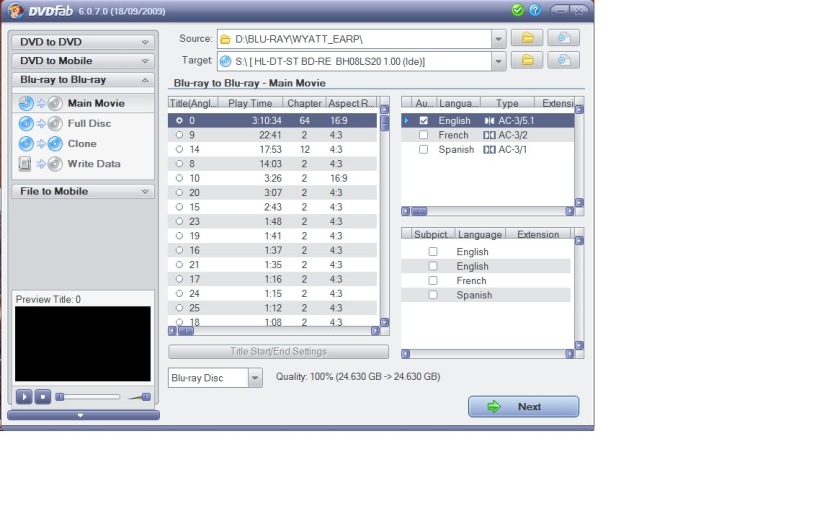This screenshot has width=830, height=519.
Task: Open the Blu-ray Disc output size dropdown
Action: tap(254, 378)
